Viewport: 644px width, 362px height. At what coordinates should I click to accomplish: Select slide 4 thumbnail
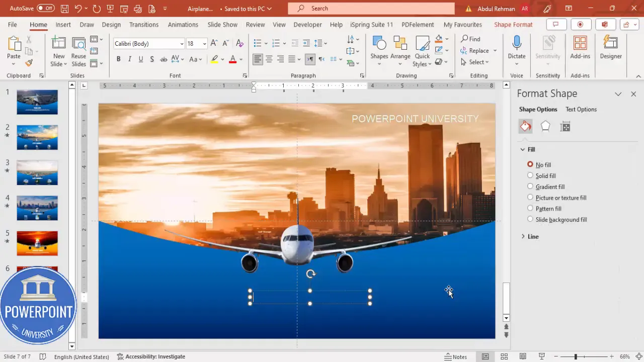37,208
